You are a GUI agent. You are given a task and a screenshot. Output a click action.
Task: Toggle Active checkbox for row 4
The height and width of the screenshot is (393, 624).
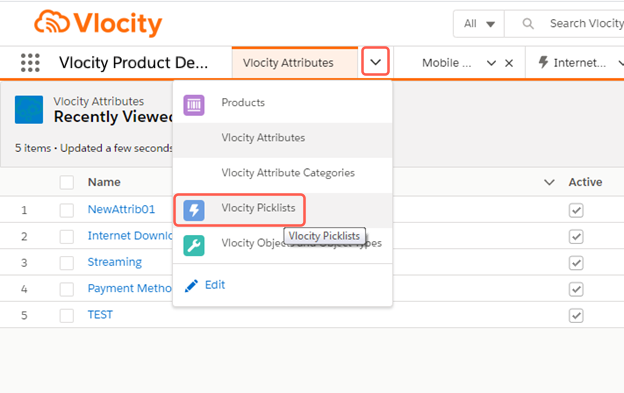[x=576, y=289]
